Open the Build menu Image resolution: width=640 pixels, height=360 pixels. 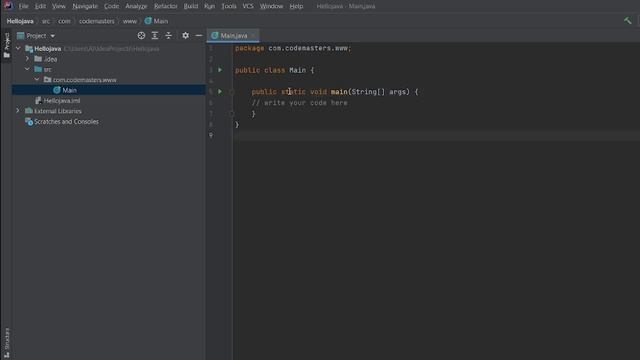pos(191,6)
